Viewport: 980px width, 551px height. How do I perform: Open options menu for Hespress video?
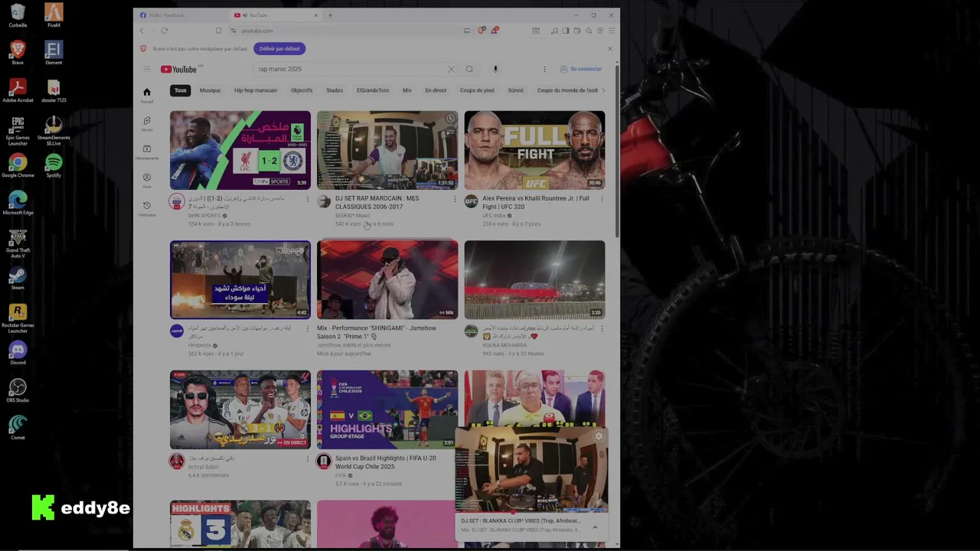click(308, 329)
